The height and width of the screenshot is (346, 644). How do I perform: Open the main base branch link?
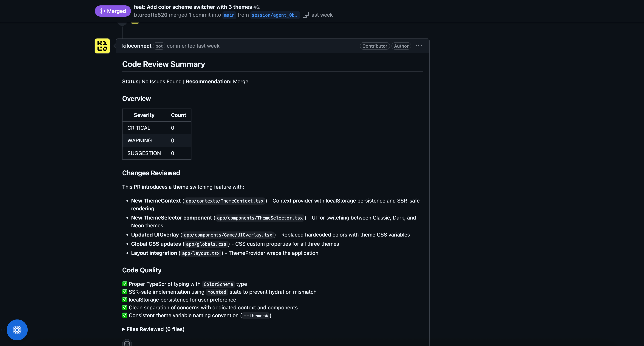pyautogui.click(x=229, y=15)
